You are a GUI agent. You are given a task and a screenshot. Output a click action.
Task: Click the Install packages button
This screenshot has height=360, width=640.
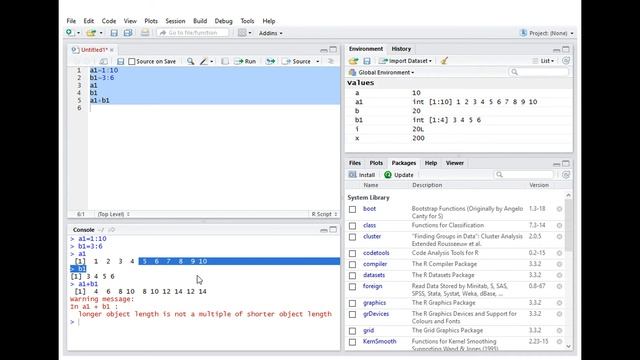click(x=362, y=175)
